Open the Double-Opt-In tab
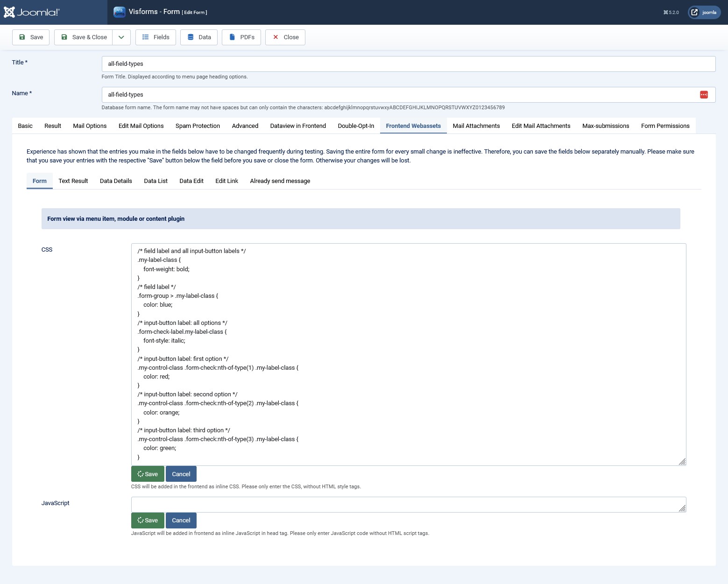The width and height of the screenshot is (728, 584). [x=355, y=126]
